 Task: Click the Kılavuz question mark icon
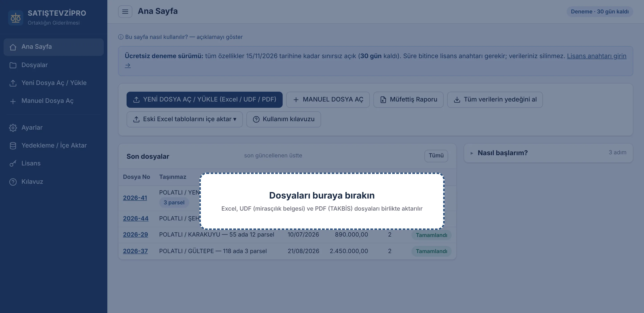point(13,182)
